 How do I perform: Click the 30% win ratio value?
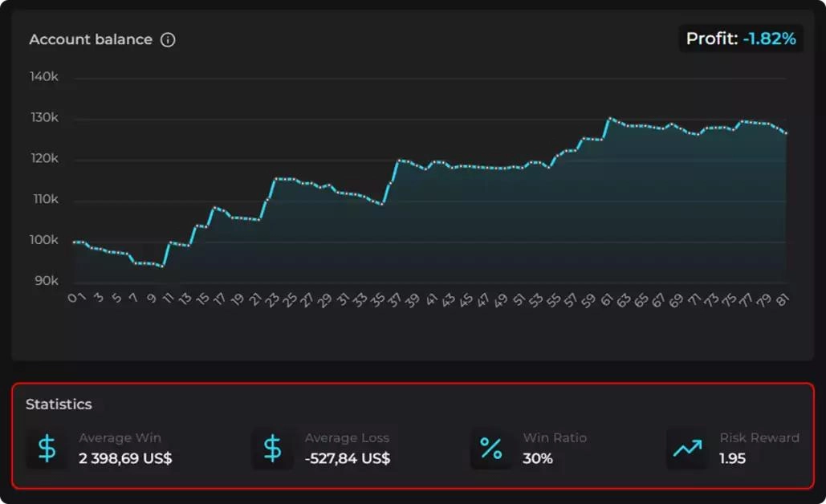pos(538,459)
